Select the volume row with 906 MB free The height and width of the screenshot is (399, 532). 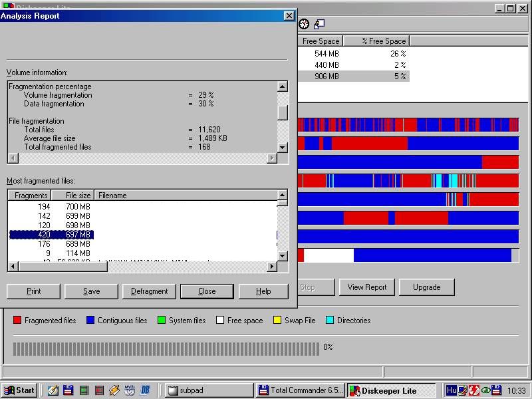pyautogui.click(x=352, y=76)
